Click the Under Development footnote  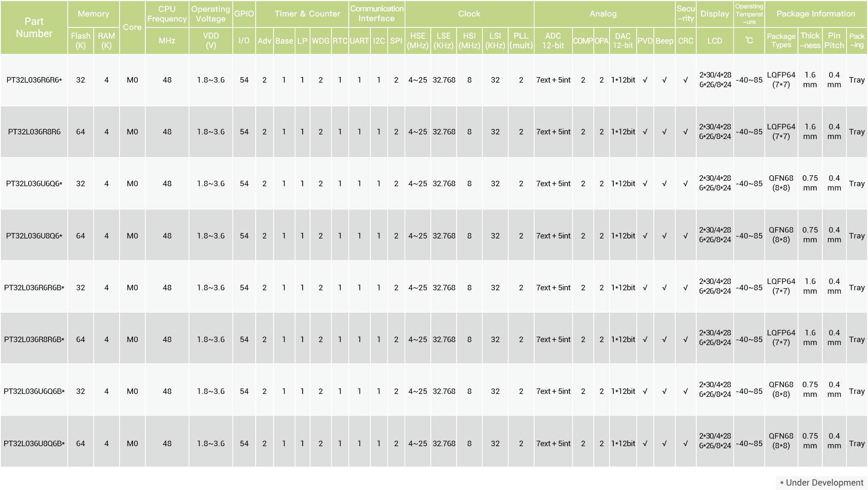[821, 483]
